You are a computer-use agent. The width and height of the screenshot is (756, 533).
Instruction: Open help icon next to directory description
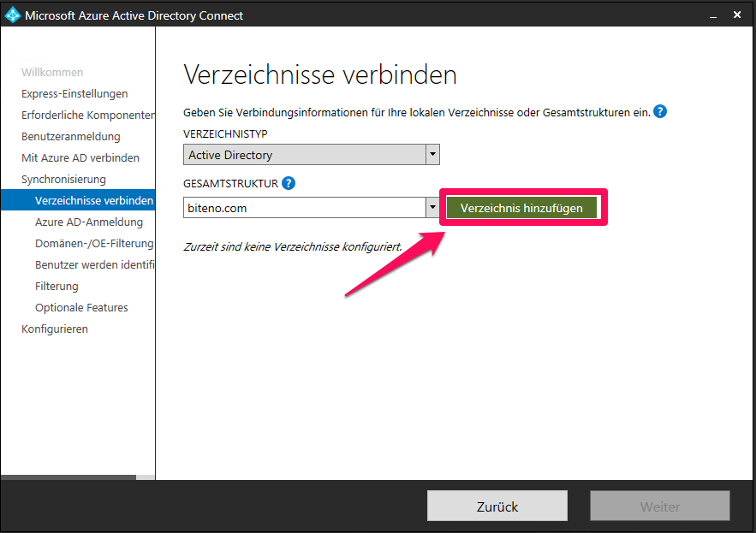click(x=659, y=112)
